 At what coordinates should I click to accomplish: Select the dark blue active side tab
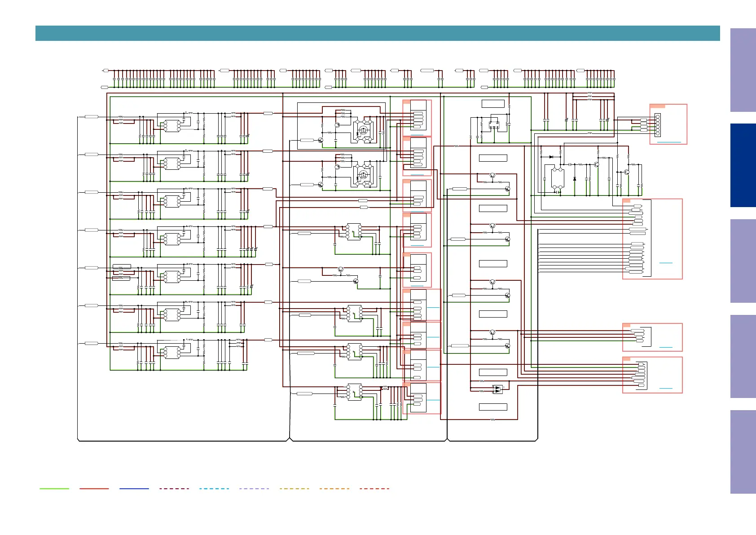click(743, 165)
